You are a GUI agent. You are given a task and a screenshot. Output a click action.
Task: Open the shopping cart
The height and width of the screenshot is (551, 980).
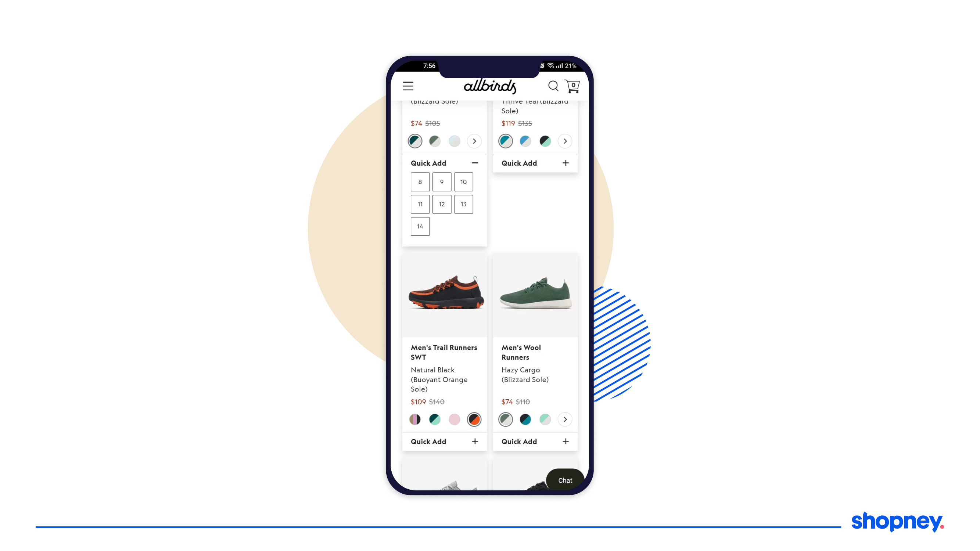[x=572, y=86]
